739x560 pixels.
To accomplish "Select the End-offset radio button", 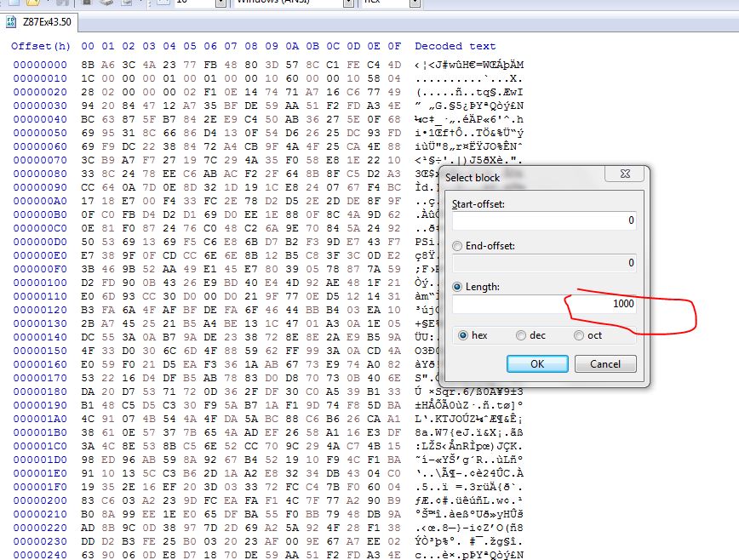I will (x=456, y=246).
